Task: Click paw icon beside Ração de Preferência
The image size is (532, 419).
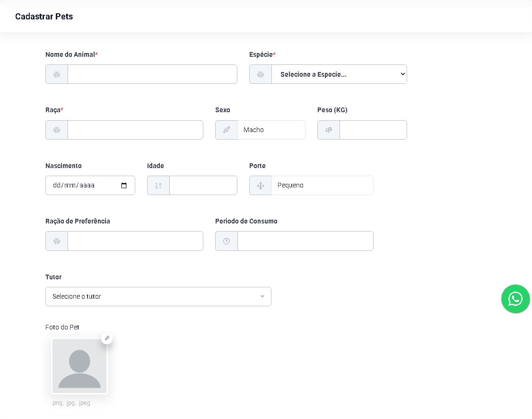Action: click(57, 241)
